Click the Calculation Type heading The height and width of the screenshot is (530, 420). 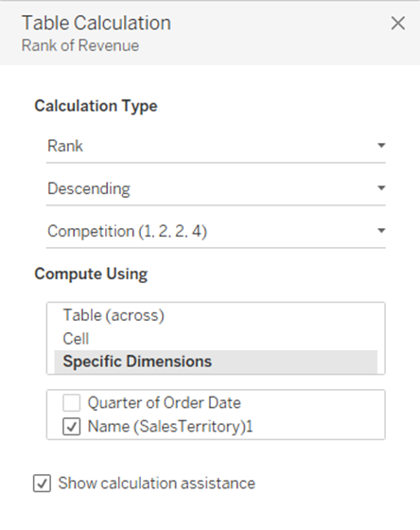[x=96, y=106]
